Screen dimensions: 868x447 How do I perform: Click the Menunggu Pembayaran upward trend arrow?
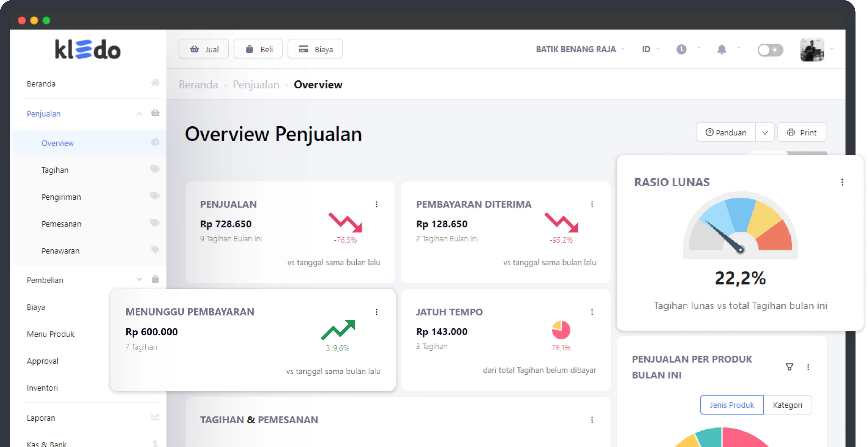pos(338,330)
